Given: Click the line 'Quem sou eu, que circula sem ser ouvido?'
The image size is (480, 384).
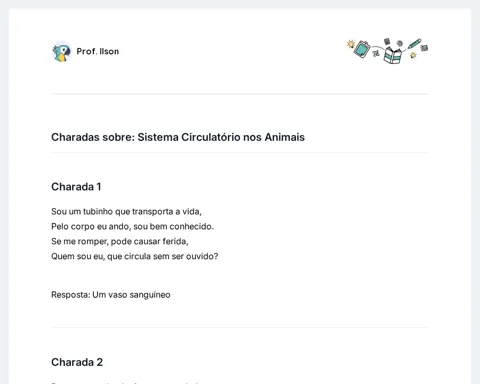Looking at the screenshot, I should [135, 256].
